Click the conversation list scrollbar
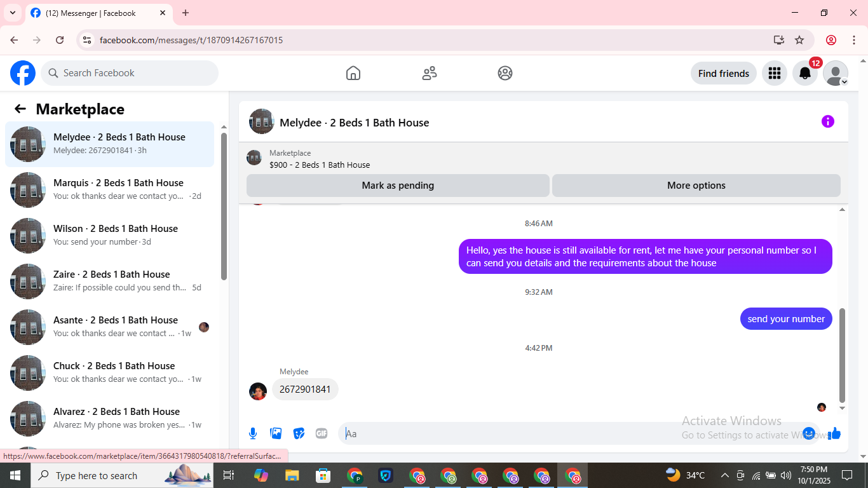Image resolution: width=868 pixels, height=488 pixels. (224, 206)
